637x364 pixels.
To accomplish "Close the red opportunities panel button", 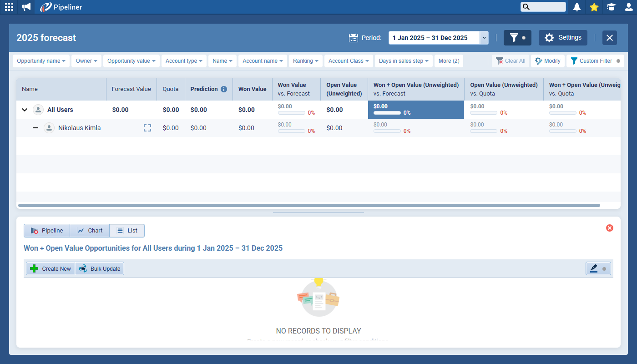I will pos(610,228).
